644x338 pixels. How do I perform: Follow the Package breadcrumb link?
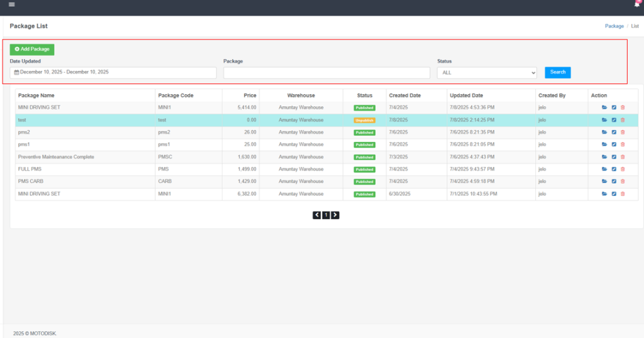tap(614, 26)
